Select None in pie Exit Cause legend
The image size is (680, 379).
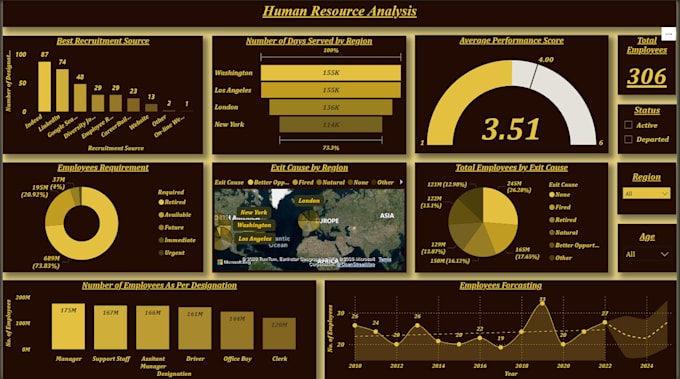559,195
